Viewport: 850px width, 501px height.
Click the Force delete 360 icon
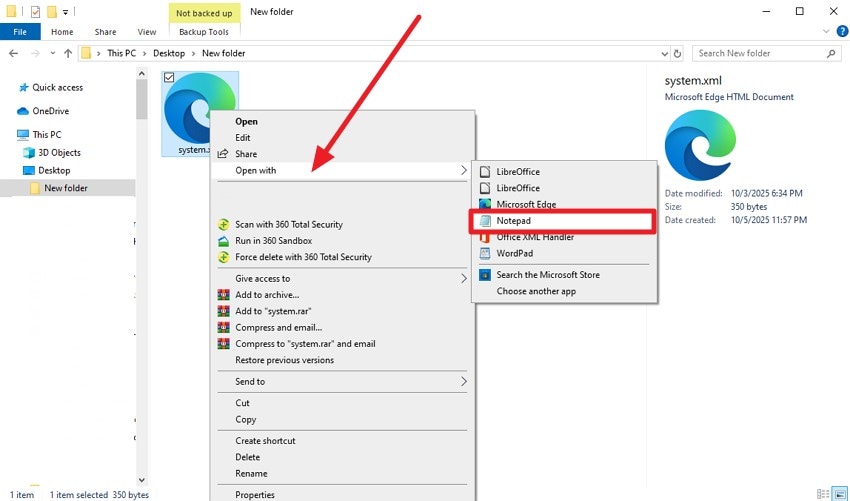(x=223, y=257)
